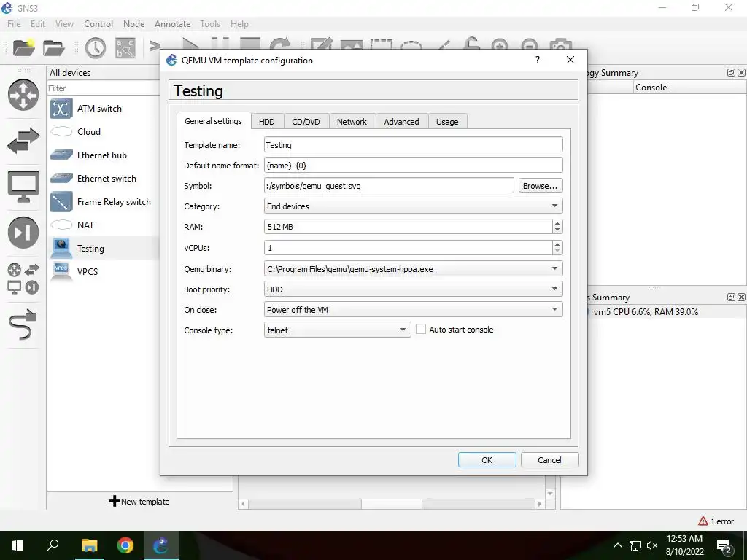Open File Explorer from taskbar
Image resolution: width=747 pixels, height=560 pixels.
[89, 545]
